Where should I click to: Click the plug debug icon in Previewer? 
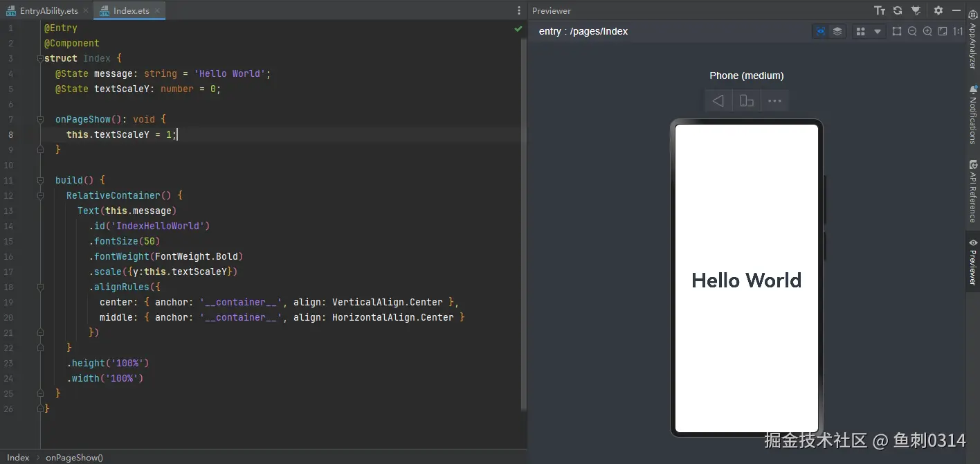point(916,10)
